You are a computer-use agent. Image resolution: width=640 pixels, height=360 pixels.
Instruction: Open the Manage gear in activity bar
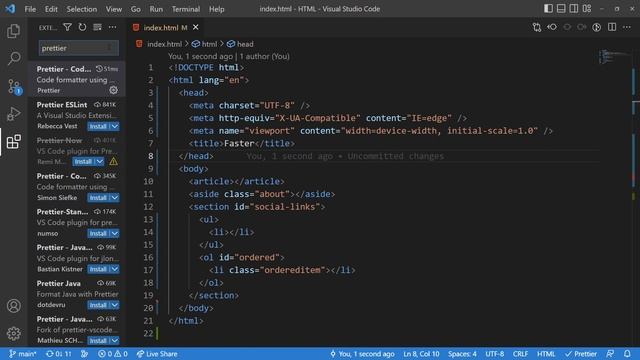point(13,333)
